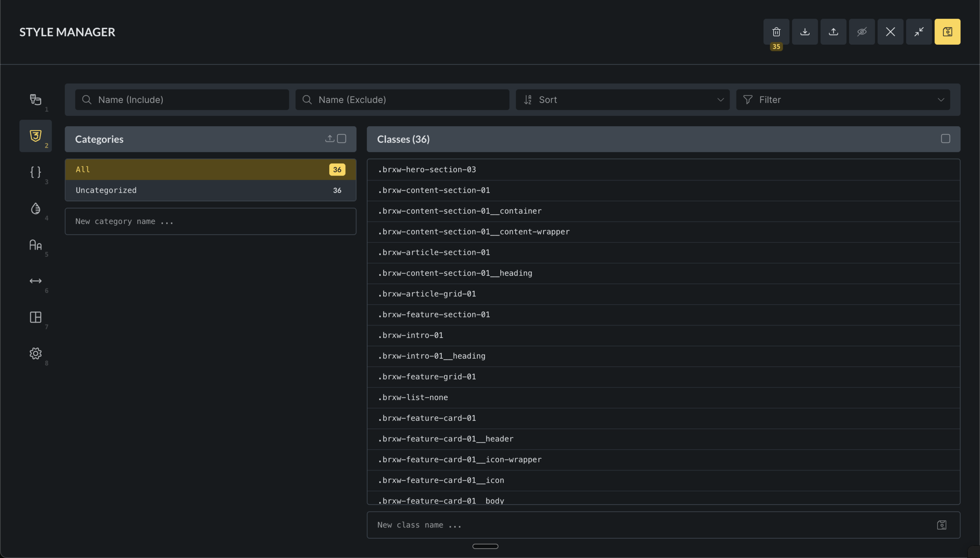The image size is (980, 558).
Task: Click the upload export icon in header
Action: click(x=833, y=32)
